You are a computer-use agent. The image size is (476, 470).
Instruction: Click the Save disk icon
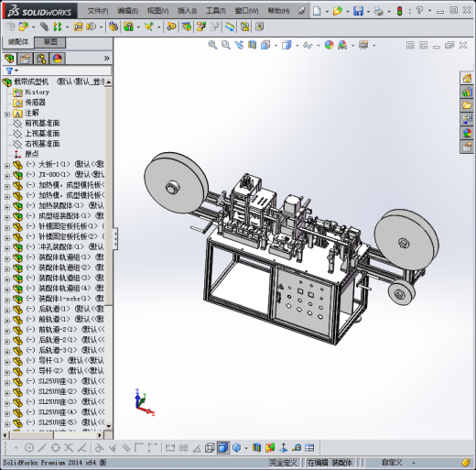click(x=358, y=11)
